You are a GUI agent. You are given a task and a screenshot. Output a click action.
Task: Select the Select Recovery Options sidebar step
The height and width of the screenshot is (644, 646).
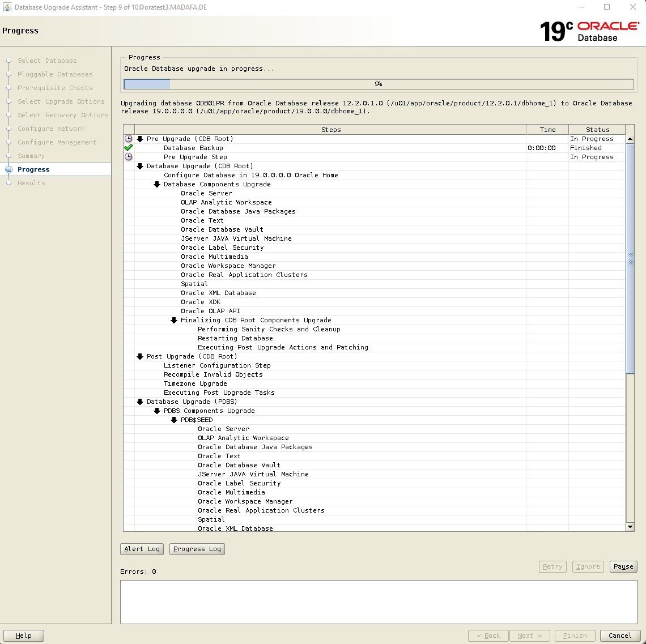coord(63,115)
